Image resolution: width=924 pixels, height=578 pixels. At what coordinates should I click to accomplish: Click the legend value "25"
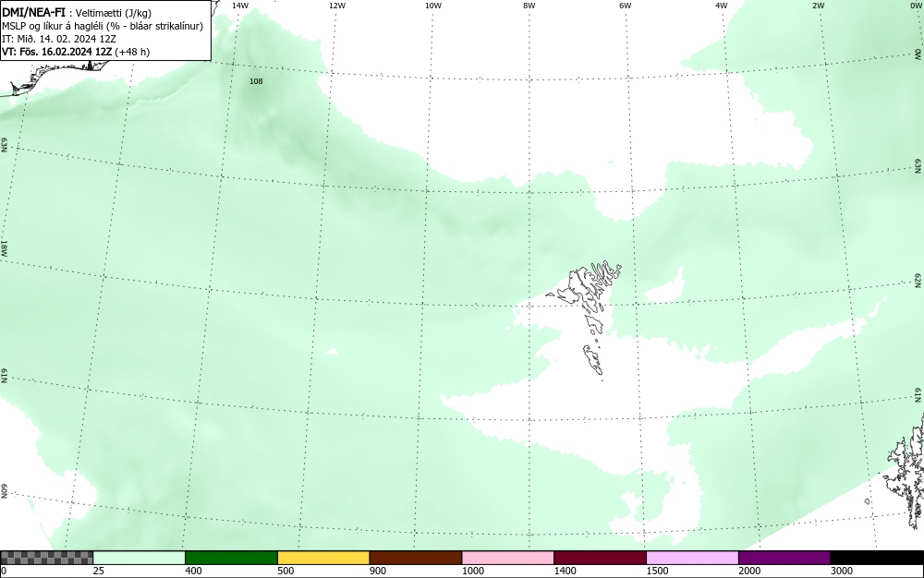coord(99,571)
